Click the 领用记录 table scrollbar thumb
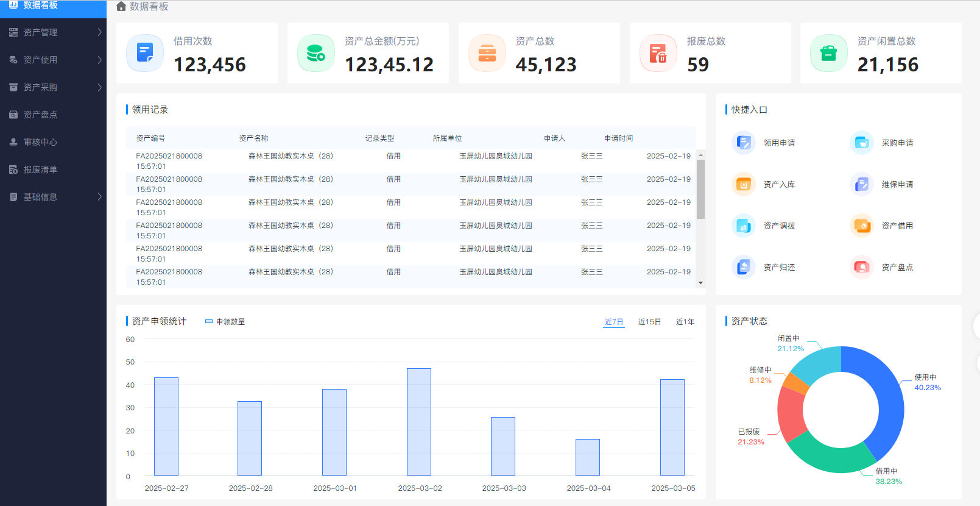Image resolution: width=980 pixels, height=506 pixels. (700, 189)
